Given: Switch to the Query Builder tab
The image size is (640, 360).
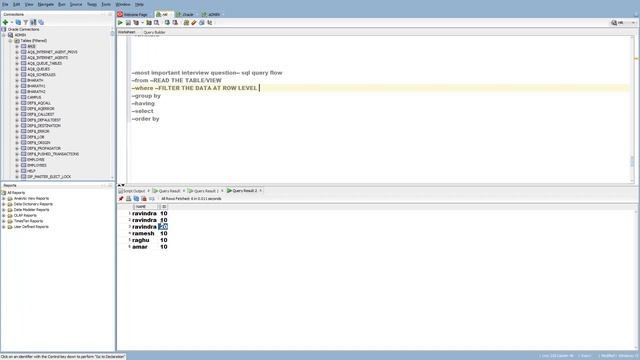Looking at the screenshot, I should tap(154, 32).
